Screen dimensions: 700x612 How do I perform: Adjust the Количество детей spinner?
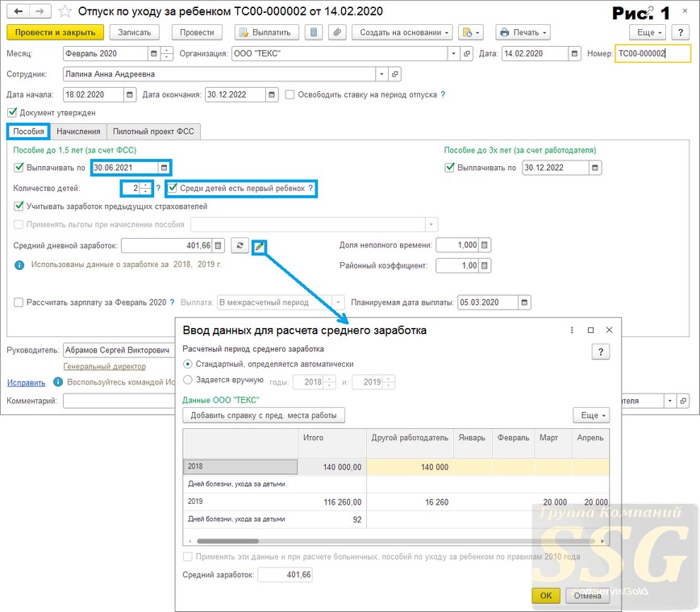click(x=145, y=189)
